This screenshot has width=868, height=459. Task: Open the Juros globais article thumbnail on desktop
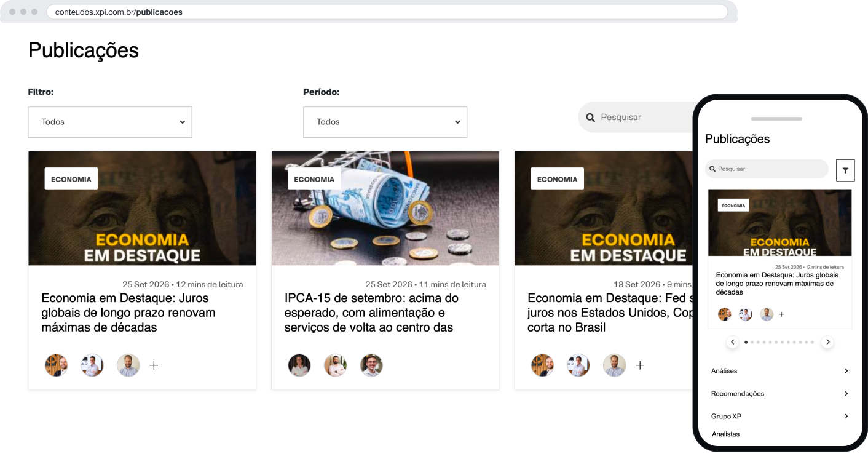click(142, 209)
